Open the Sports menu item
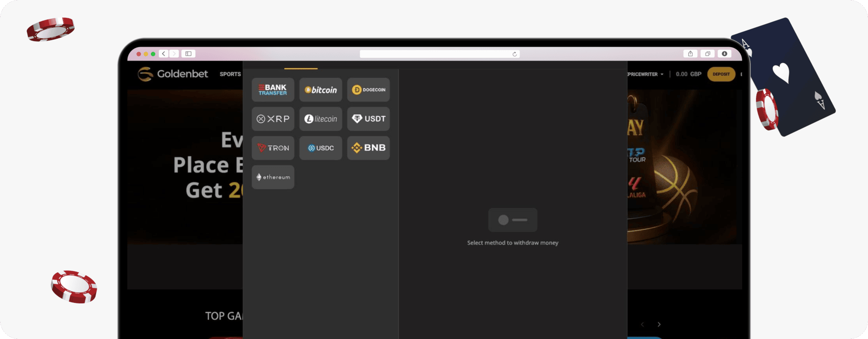The height and width of the screenshot is (339, 868). tap(230, 74)
